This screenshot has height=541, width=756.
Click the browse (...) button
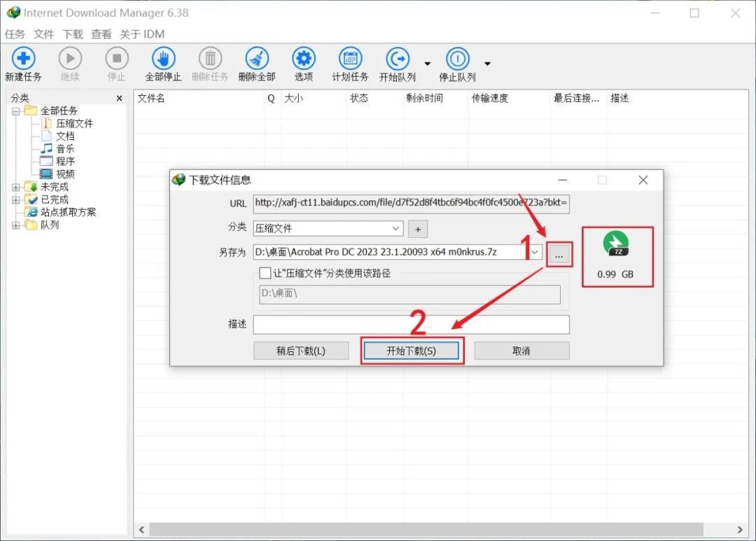(559, 255)
